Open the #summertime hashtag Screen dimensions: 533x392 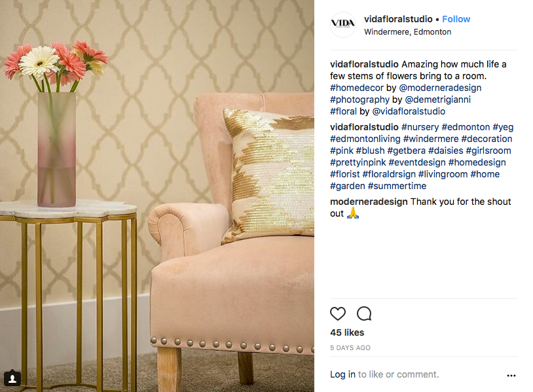[397, 186]
